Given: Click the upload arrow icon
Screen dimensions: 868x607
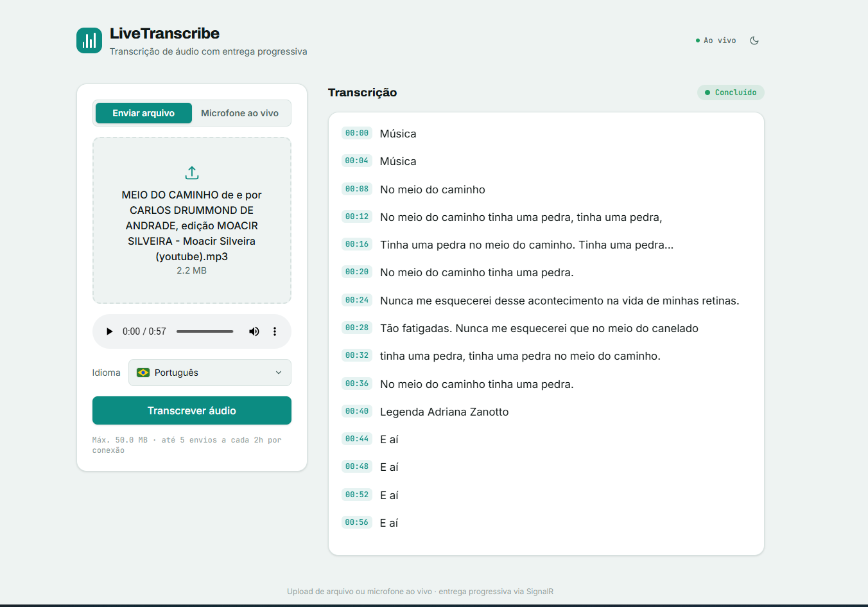Looking at the screenshot, I should click(192, 173).
